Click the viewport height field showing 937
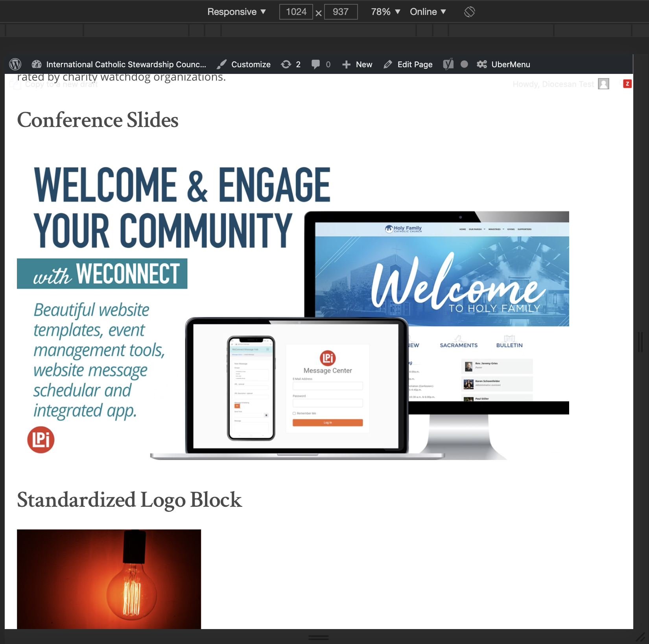This screenshot has width=649, height=644. (x=341, y=12)
